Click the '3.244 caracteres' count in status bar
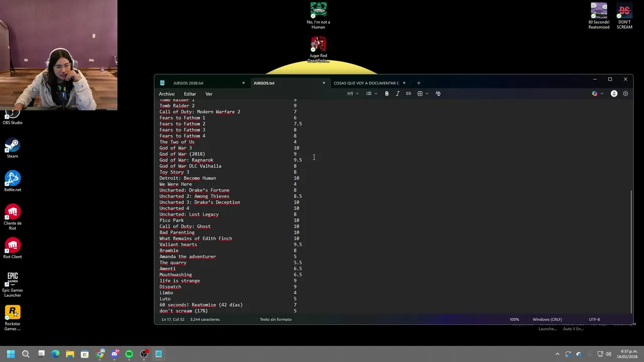Screen dimensions: 644x362 pyautogui.click(x=205, y=319)
